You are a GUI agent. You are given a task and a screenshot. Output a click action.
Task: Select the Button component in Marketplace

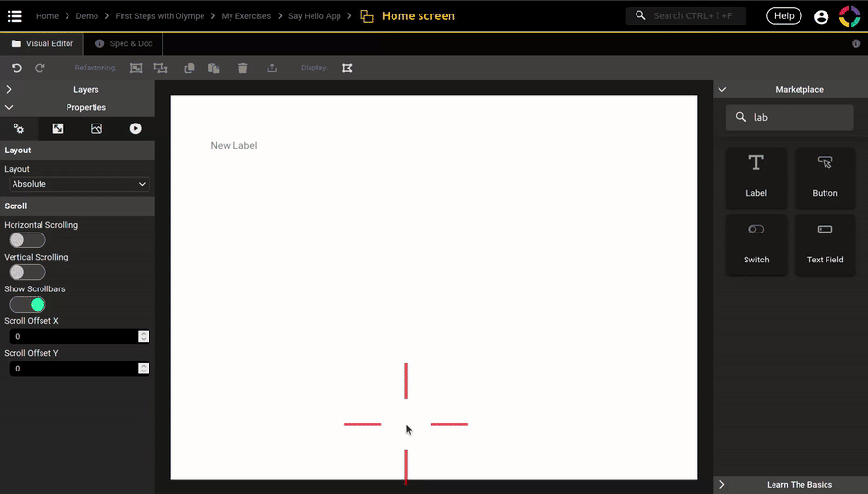[x=825, y=177]
